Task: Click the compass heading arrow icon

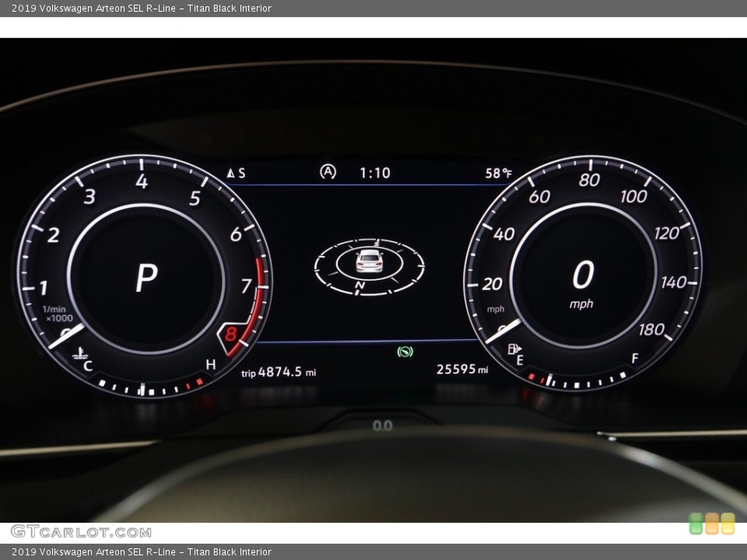Action: (230, 173)
